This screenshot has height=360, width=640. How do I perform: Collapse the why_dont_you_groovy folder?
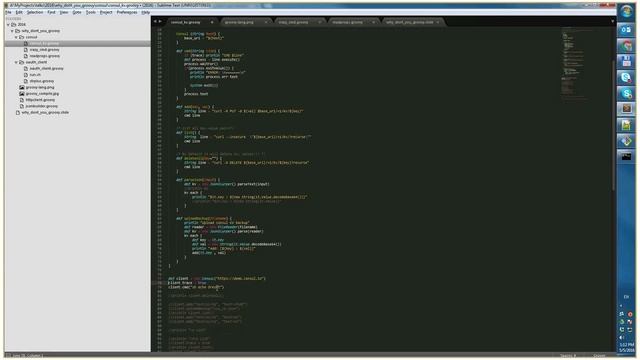tap(12, 31)
